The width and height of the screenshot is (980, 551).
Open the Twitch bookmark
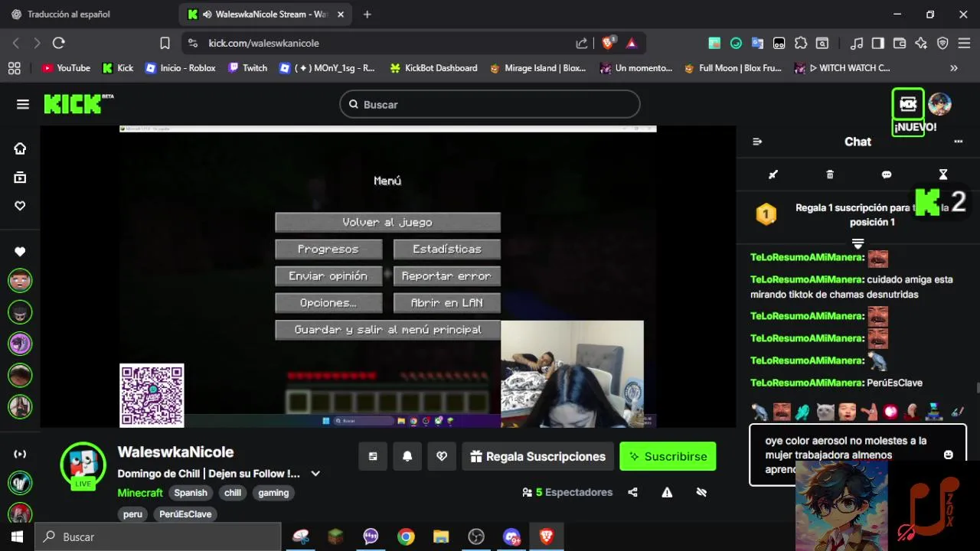(x=247, y=68)
